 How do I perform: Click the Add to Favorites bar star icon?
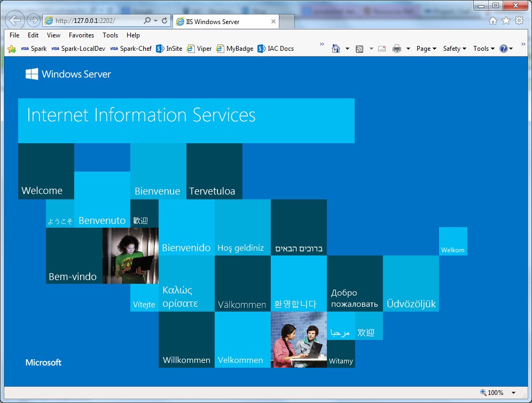click(12, 49)
